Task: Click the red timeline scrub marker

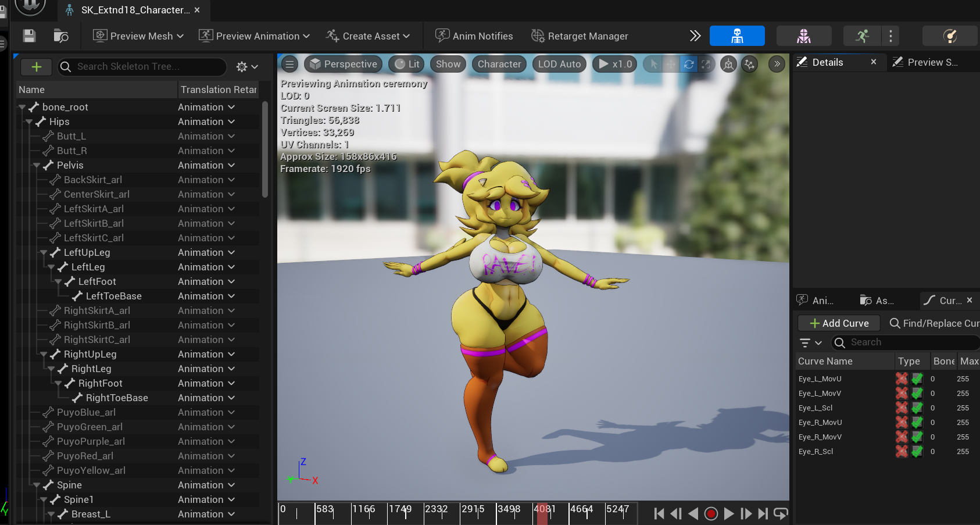Action: (542, 513)
